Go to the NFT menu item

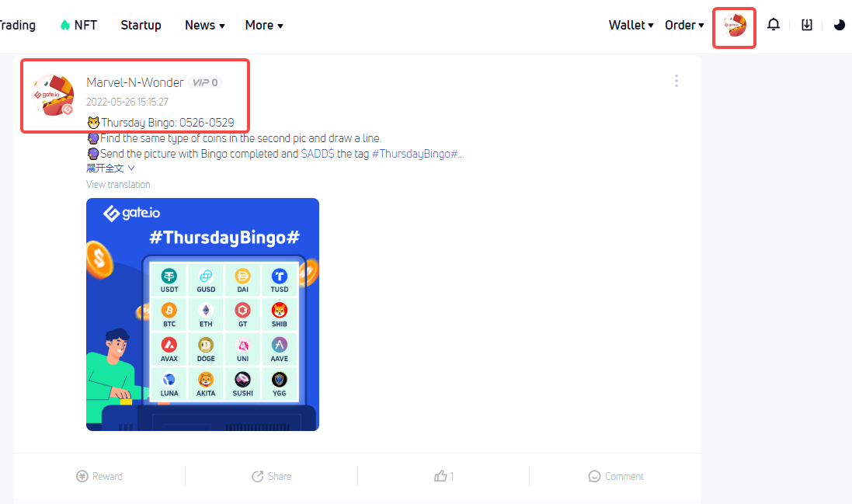tap(78, 25)
